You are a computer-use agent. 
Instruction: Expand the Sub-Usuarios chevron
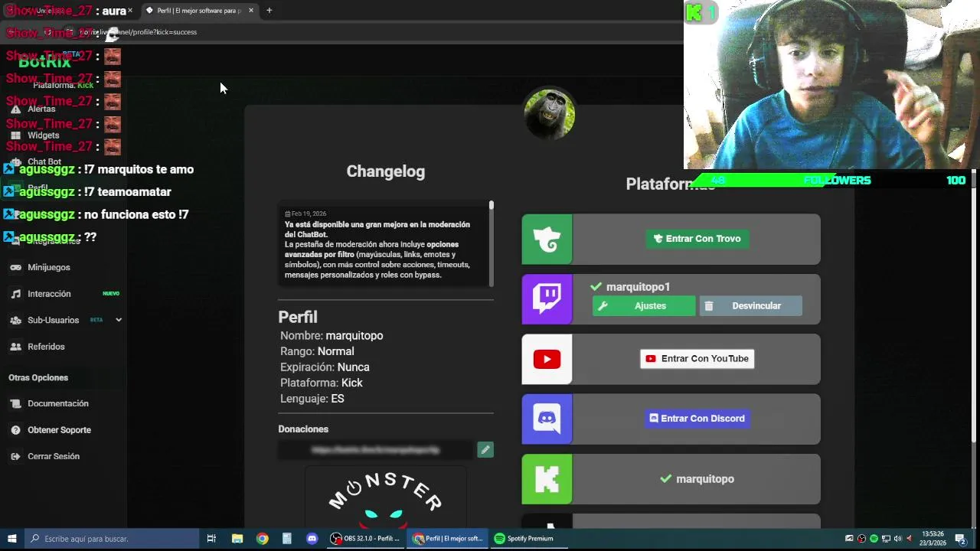[x=119, y=320]
